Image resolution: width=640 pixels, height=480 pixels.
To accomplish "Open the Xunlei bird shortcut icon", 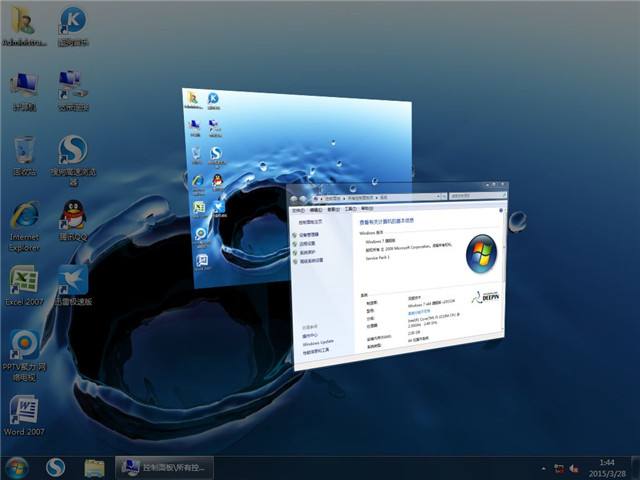I will (73, 285).
